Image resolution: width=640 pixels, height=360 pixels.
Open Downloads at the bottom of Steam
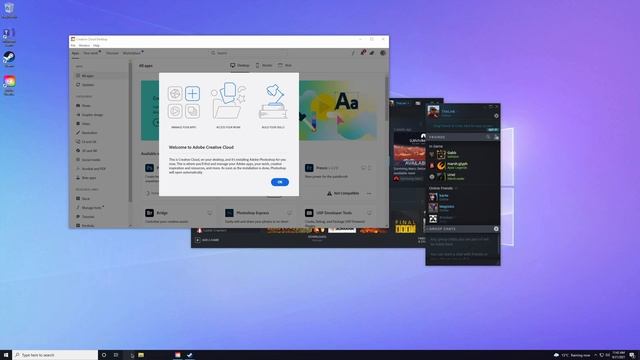tap(317, 238)
